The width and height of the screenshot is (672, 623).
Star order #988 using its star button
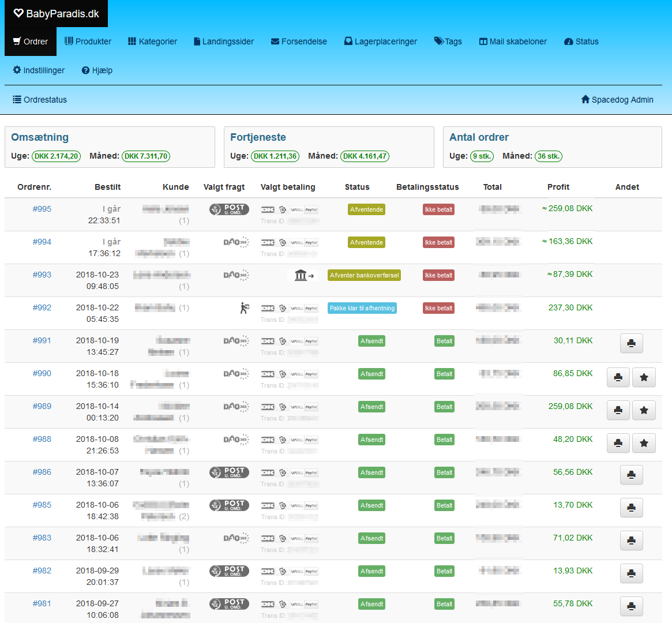pyautogui.click(x=644, y=443)
